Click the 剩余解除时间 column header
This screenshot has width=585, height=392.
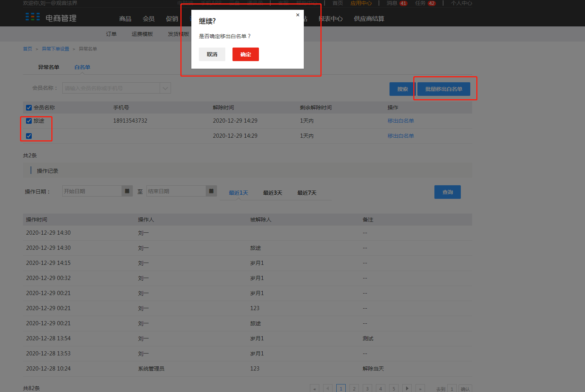tap(316, 108)
